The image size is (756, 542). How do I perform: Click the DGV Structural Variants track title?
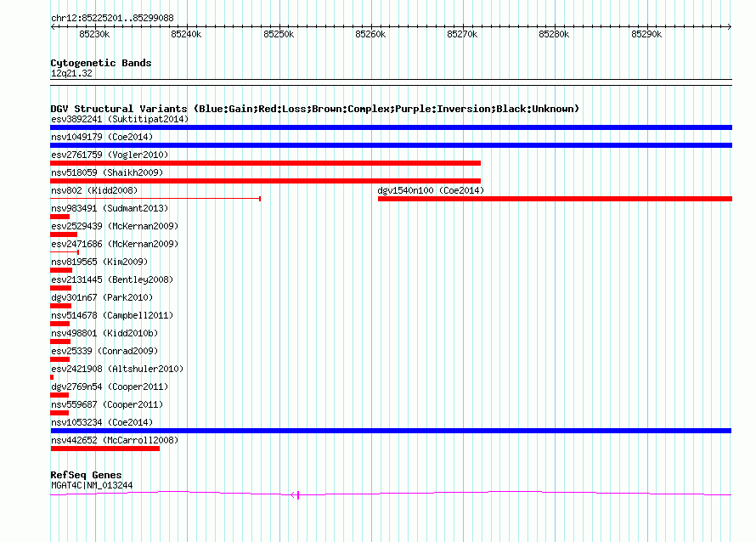coord(314,109)
